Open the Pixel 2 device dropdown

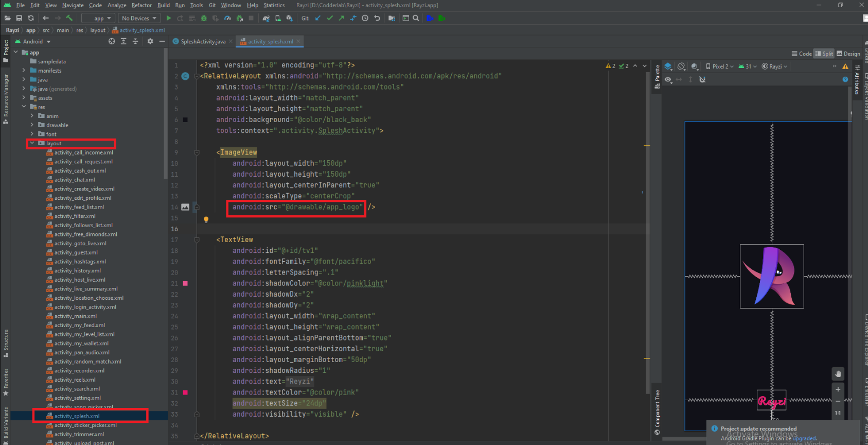[720, 66]
